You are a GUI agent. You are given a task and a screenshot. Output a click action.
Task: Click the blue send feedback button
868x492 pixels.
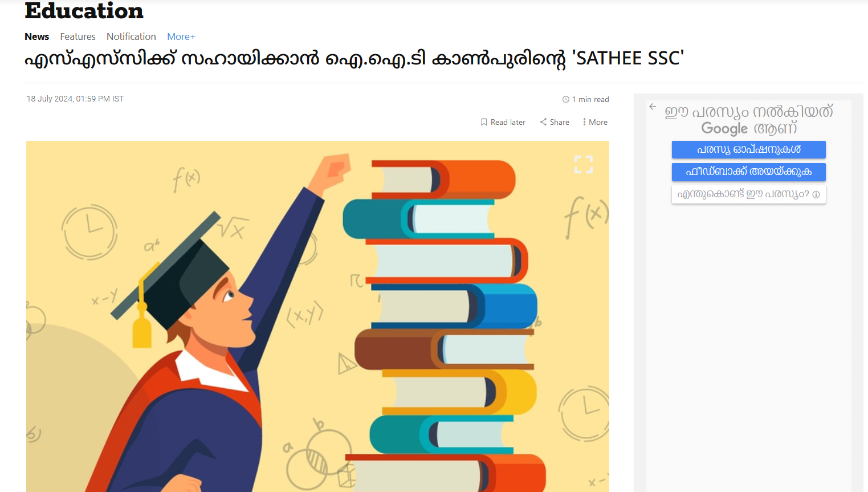click(x=749, y=172)
